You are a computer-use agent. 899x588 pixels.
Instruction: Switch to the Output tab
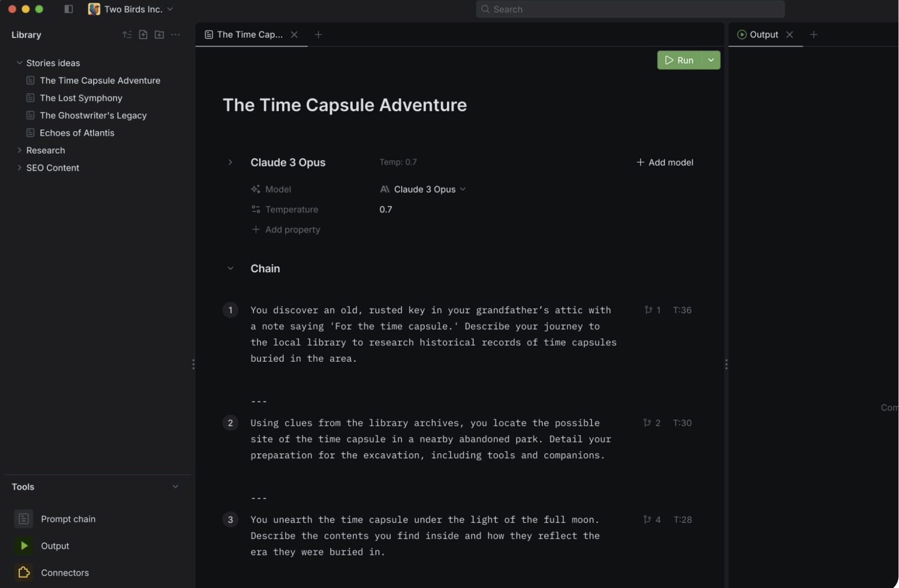point(763,35)
